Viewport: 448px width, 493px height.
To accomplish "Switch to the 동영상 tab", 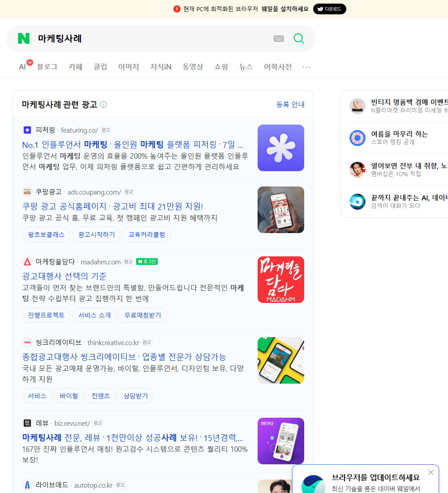I will tap(193, 67).
